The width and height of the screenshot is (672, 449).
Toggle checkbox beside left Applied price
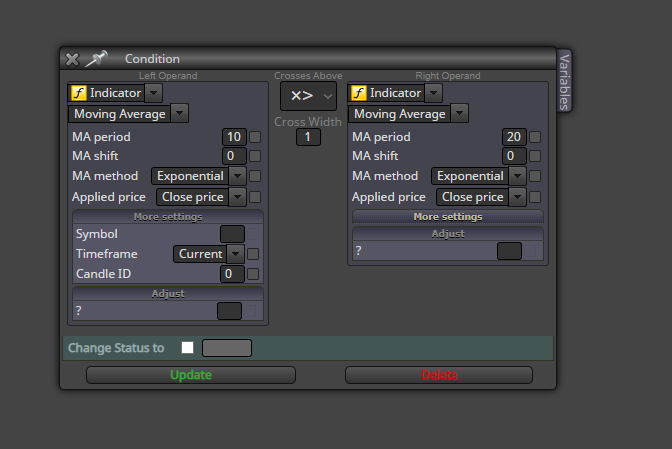(x=255, y=197)
